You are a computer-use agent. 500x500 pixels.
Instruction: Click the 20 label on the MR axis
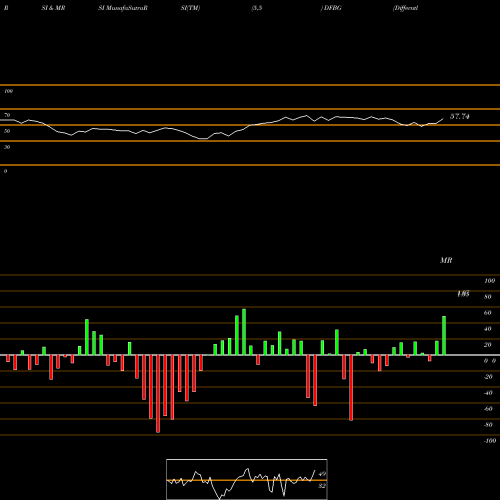(x=488, y=345)
